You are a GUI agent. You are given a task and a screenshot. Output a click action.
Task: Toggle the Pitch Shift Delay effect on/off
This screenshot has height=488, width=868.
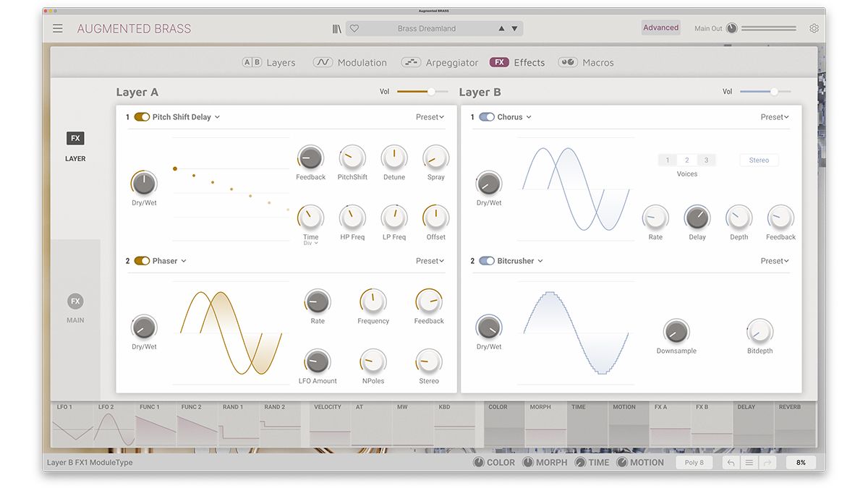tap(142, 117)
